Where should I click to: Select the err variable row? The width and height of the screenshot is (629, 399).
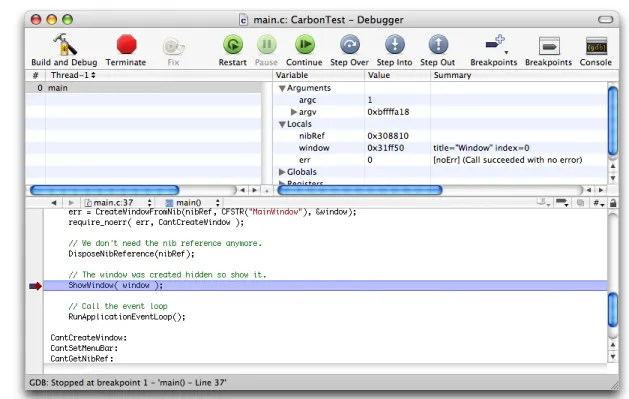click(440, 160)
